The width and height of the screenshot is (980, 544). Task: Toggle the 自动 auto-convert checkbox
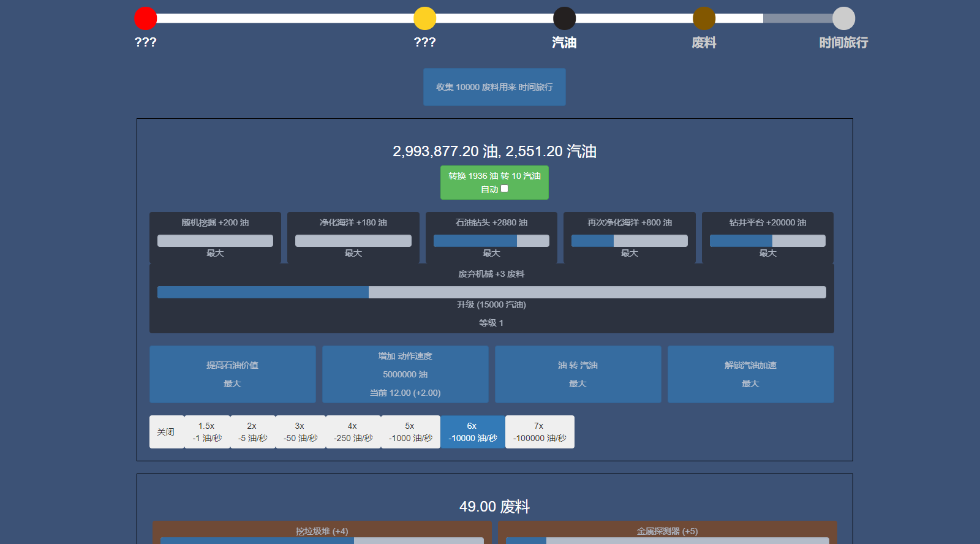[505, 189]
